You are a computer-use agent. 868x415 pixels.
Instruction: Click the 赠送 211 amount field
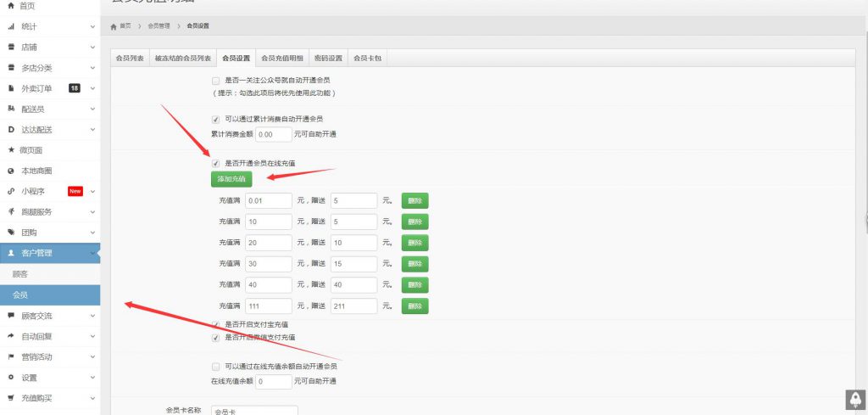coord(354,306)
